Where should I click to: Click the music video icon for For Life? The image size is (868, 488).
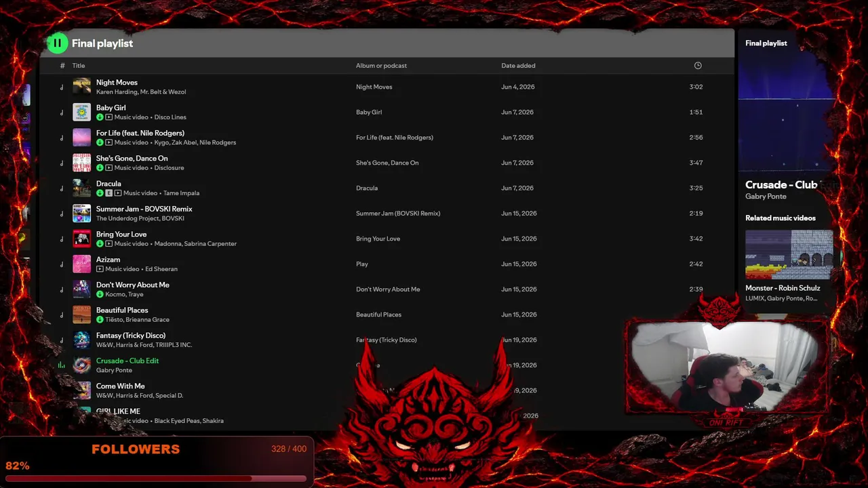108,142
